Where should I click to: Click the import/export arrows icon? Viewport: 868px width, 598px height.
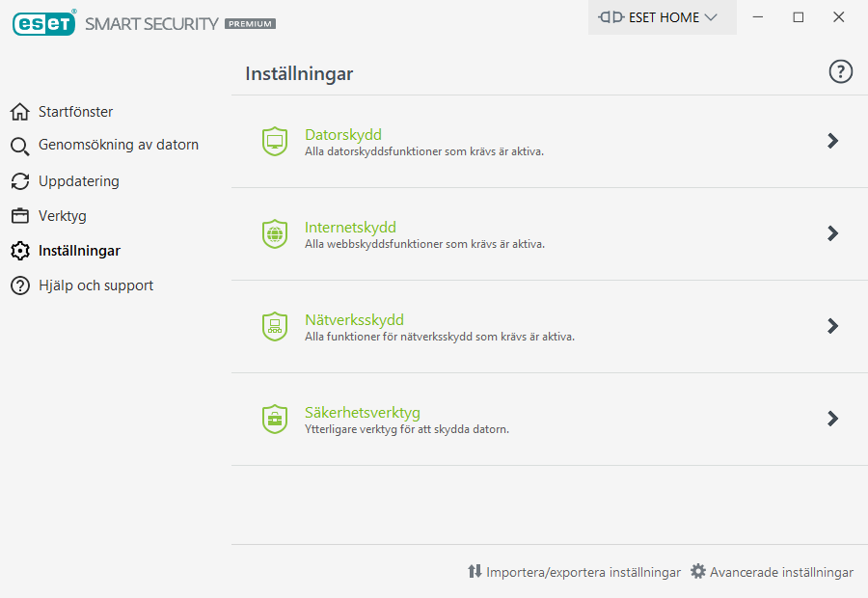[x=475, y=571]
